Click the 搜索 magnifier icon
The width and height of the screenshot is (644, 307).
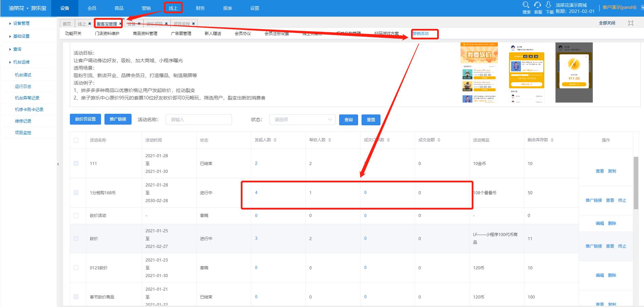click(526, 5)
